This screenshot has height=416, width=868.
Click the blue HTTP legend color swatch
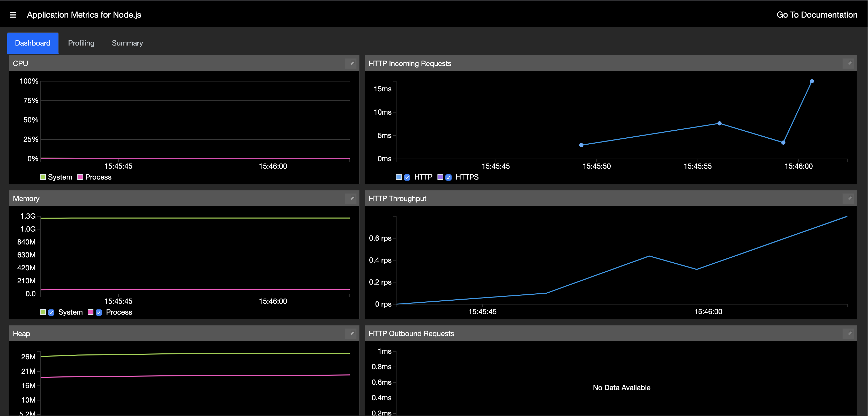pos(399,177)
